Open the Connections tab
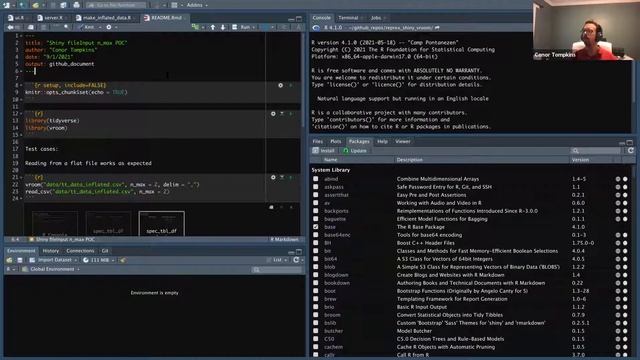 pos(80,251)
